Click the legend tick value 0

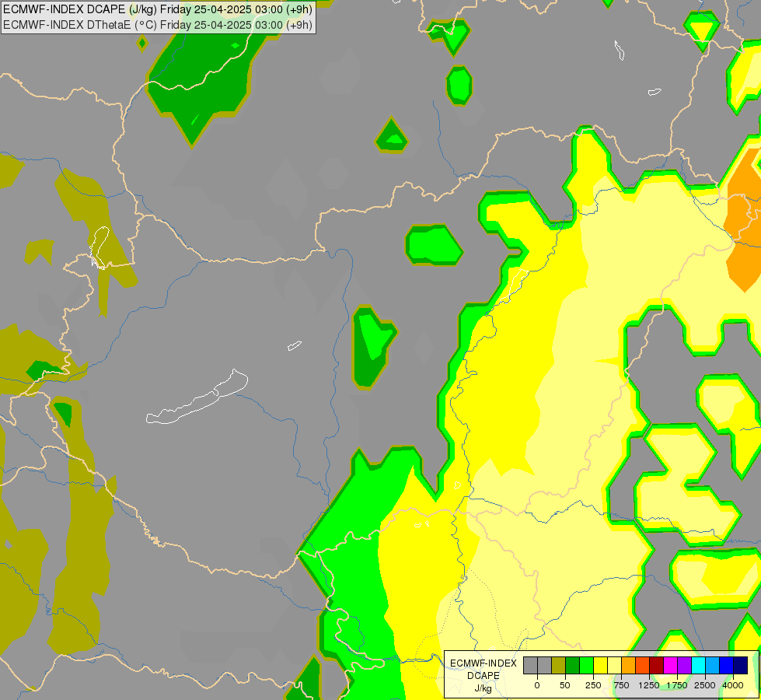click(537, 685)
